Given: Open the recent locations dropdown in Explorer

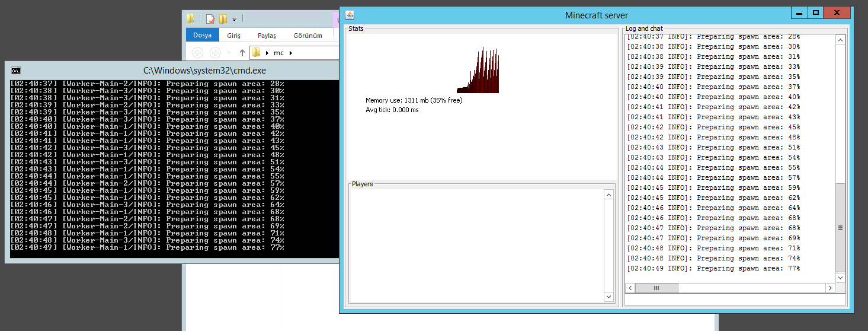Looking at the screenshot, I should tap(229, 53).
